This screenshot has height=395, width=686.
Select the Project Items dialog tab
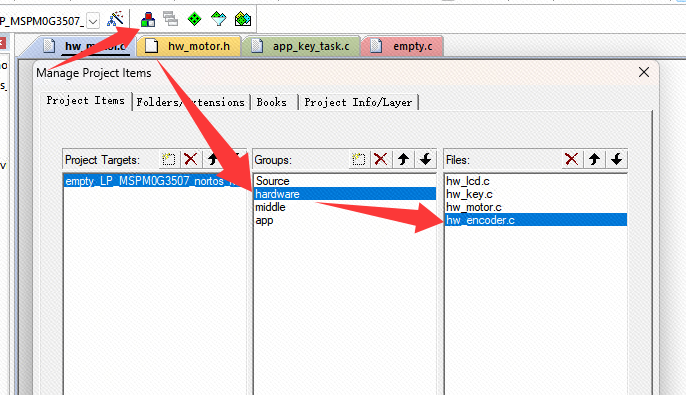(x=86, y=101)
